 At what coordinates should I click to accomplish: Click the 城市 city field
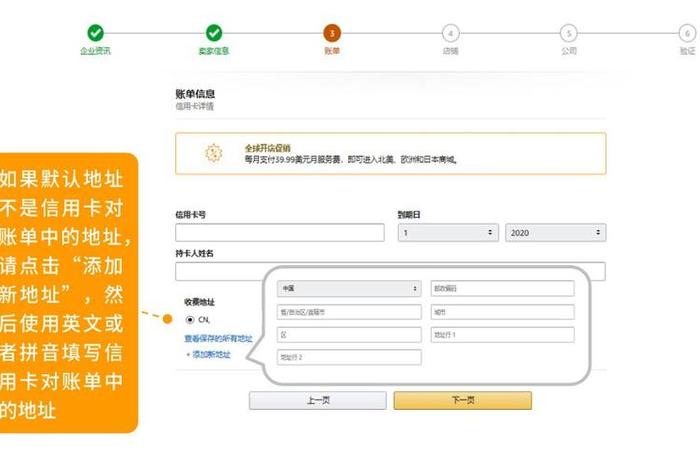(x=503, y=312)
